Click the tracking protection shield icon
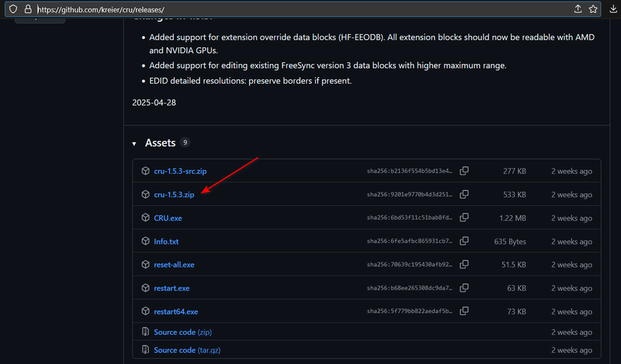Image resolution: width=621 pixels, height=364 pixels. tap(13, 9)
